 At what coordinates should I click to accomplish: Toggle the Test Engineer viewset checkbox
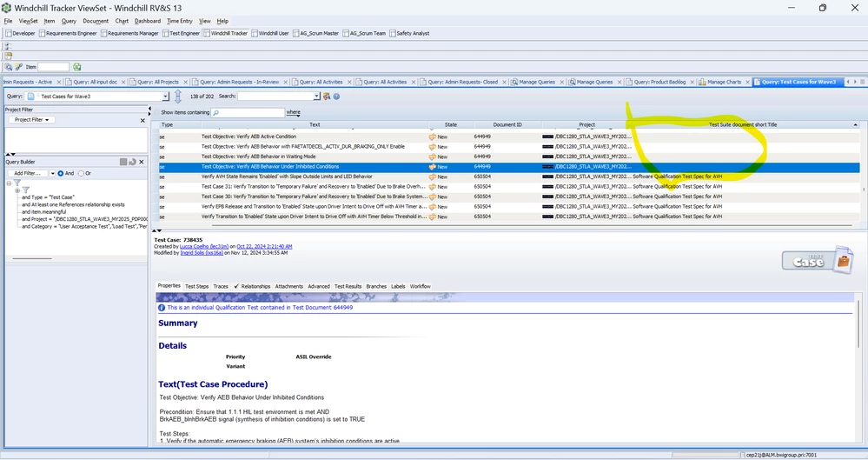[x=165, y=33]
